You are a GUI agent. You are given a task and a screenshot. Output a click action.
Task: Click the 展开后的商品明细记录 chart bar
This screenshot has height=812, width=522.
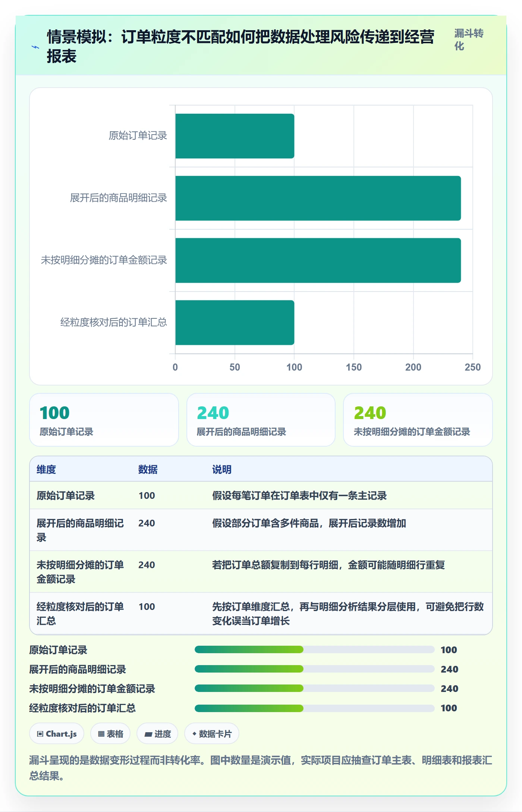point(318,198)
